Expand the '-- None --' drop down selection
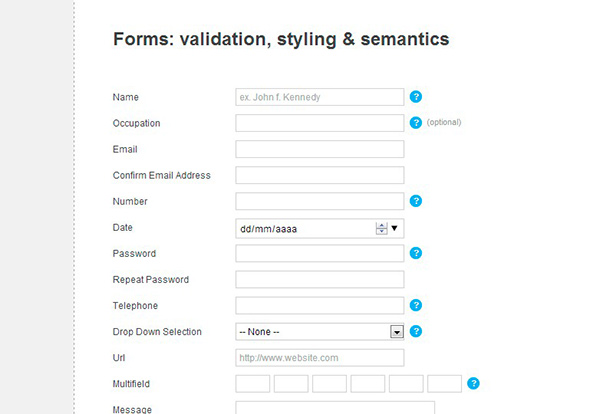This screenshot has height=414, width=600. pyautogui.click(x=320, y=332)
